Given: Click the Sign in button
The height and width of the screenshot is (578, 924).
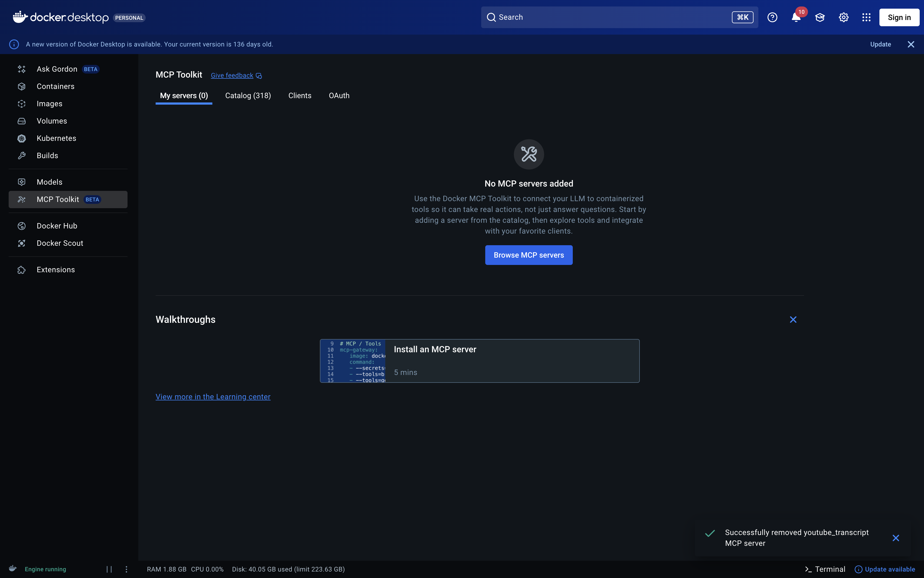Looking at the screenshot, I should tap(899, 17).
